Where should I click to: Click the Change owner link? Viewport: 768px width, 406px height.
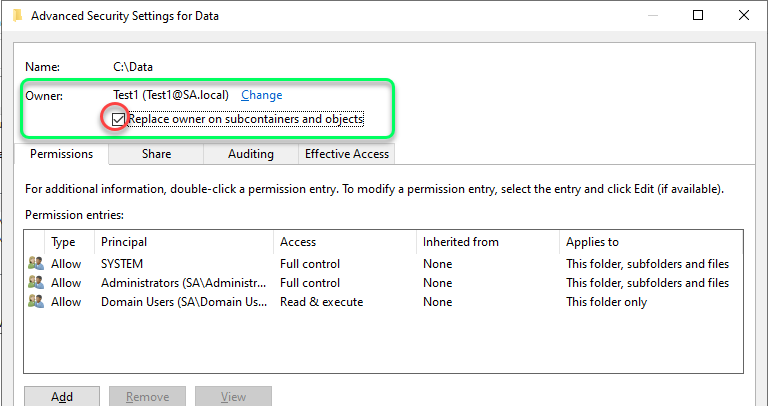pyautogui.click(x=262, y=95)
